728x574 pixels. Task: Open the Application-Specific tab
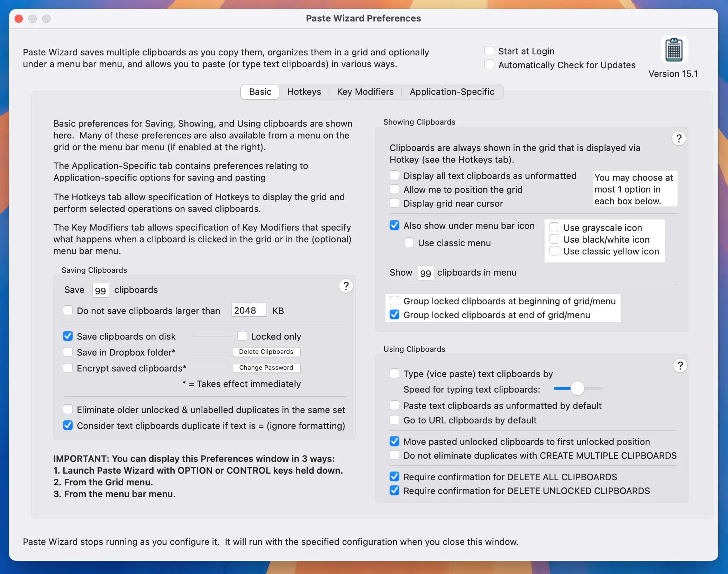coord(452,92)
